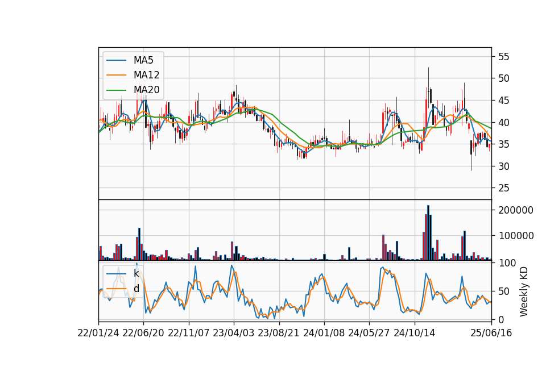Click the price axis tick label 55
The image size is (546, 392).
click(503, 57)
